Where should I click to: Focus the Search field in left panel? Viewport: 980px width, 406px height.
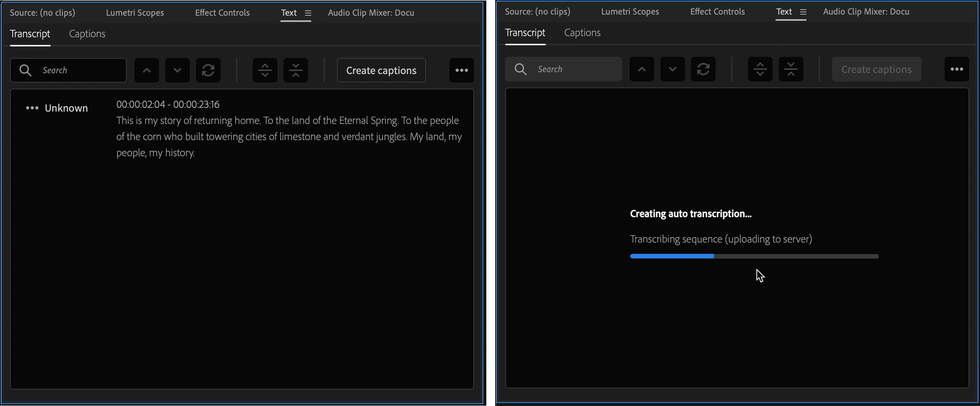68,70
